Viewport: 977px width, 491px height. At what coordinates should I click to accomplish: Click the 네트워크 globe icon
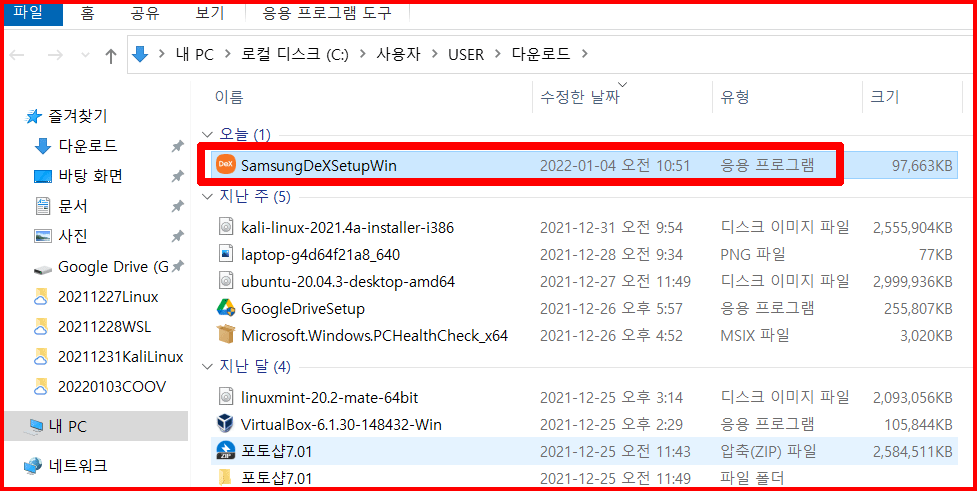[x=32, y=466]
